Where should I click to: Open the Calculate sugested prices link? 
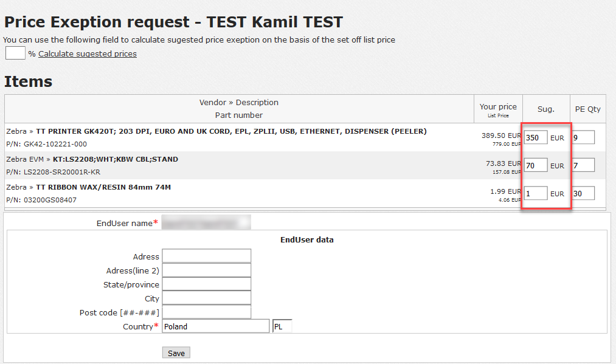click(x=87, y=54)
